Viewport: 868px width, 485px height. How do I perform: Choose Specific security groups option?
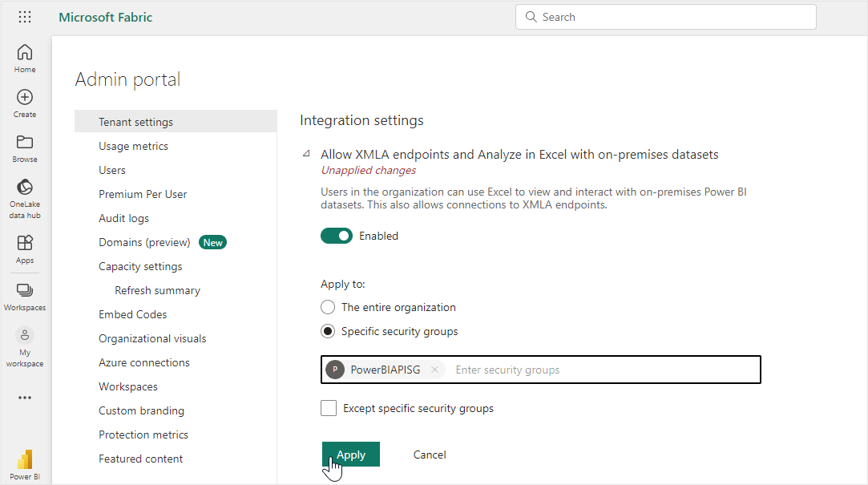click(328, 331)
